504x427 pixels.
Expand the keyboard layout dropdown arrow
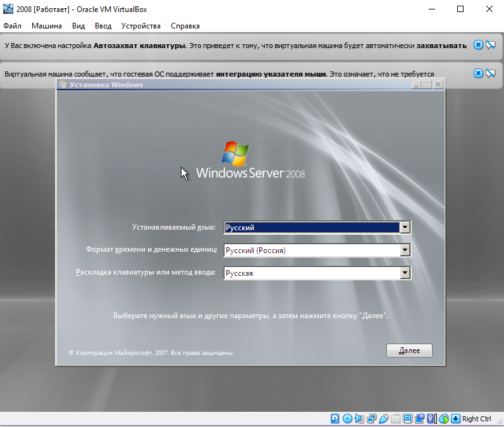(x=405, y=273)
